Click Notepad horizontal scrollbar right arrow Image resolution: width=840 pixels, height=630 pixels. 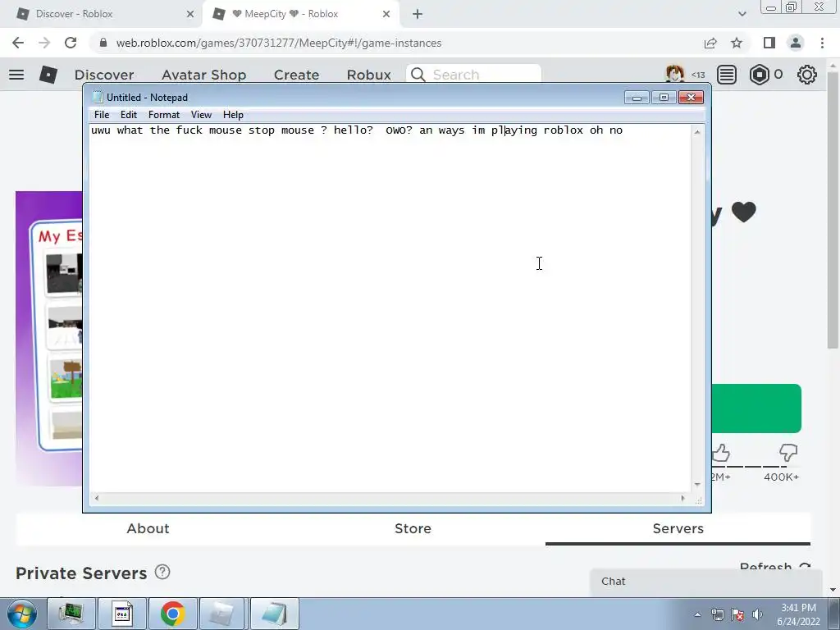coord(682,498)
